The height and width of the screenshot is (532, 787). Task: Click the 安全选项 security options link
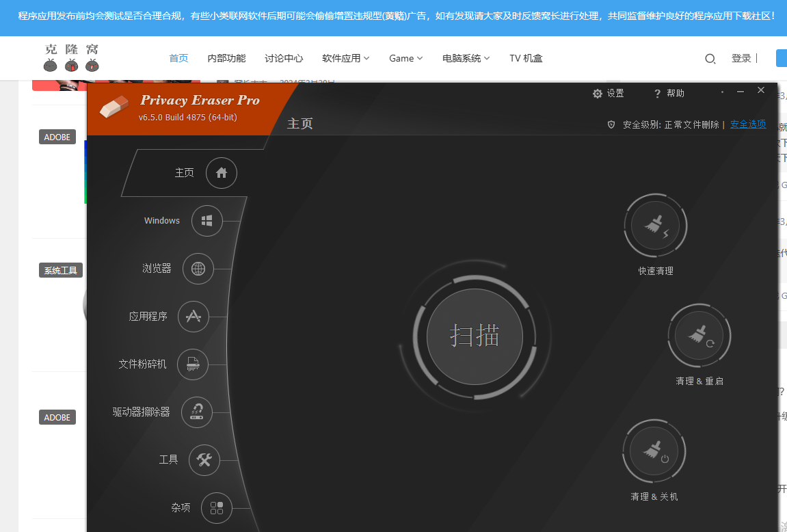pos(748,124)
